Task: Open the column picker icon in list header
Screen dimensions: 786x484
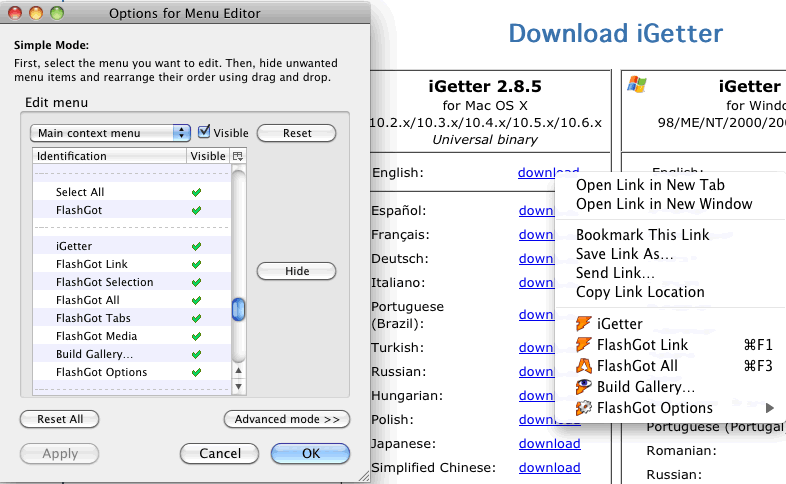Action: pyautogui.click(x=238, y=156)
